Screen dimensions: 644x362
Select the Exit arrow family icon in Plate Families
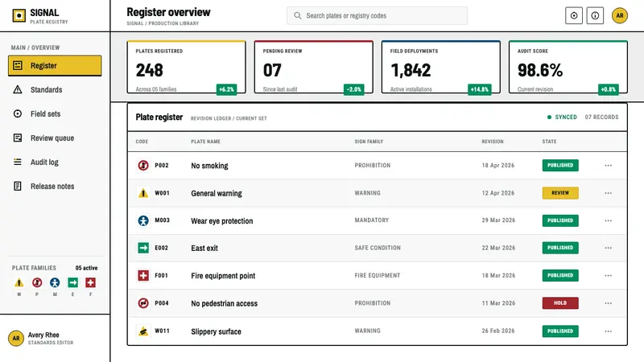click(x=72, y=283)
